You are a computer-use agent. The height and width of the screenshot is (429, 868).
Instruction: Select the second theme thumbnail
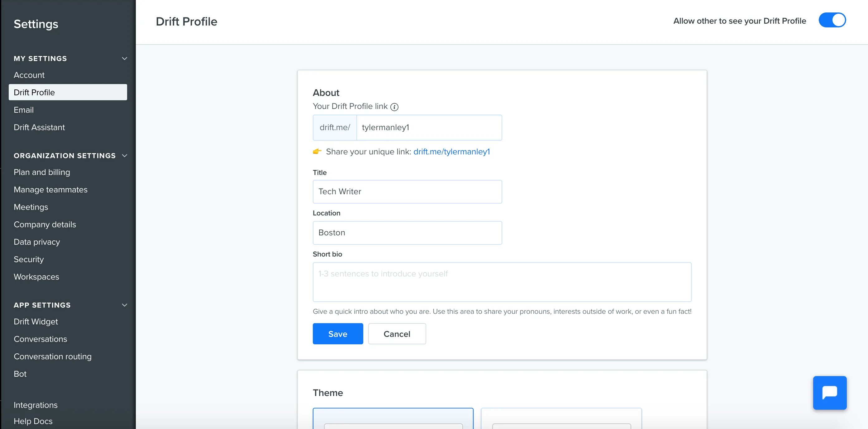click(561, 418)
